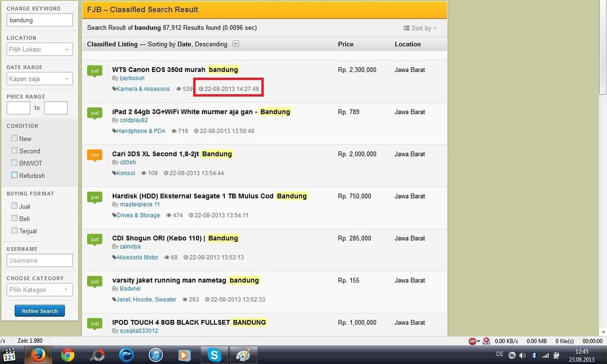Click the jual badge for Hardisk Seagate listing
This screenshot has height=364, width=607.
[95, 198]
